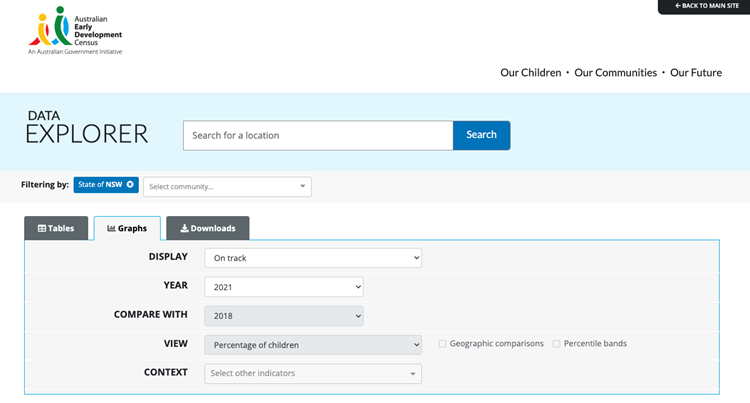Click the caret arrow in Context selector
Viewport: 750px width, 403px height.
pyautogui.click(x=413, y=374)
